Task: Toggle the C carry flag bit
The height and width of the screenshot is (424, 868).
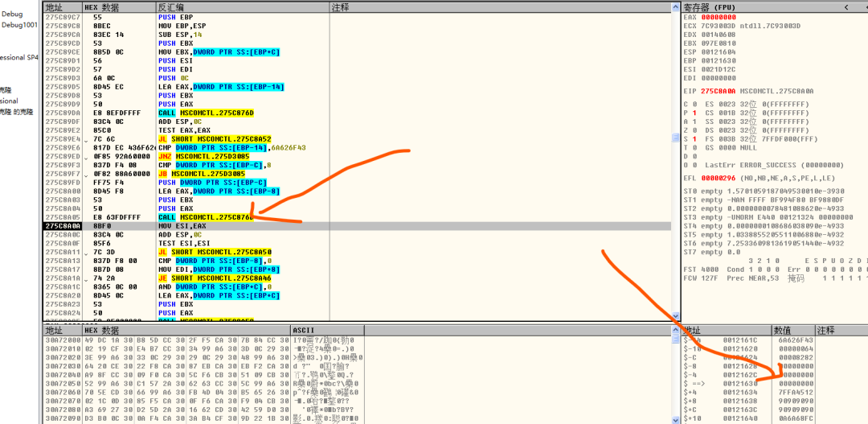Action: pos(694,105)
